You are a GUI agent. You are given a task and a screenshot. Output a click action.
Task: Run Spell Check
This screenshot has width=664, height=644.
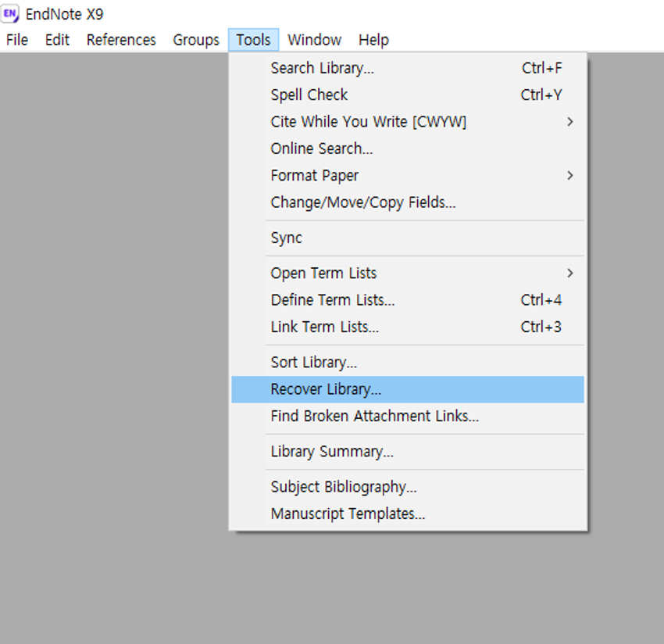(x=408, y=95)
